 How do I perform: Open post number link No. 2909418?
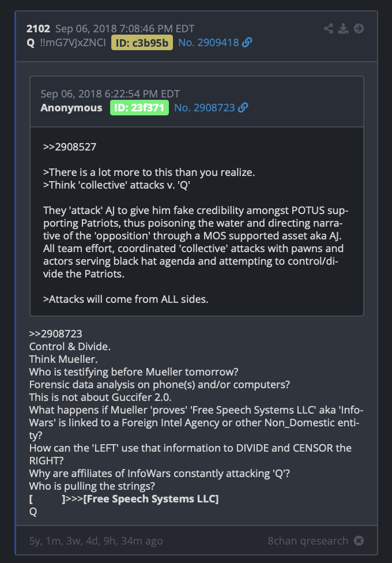click(209, 43)
